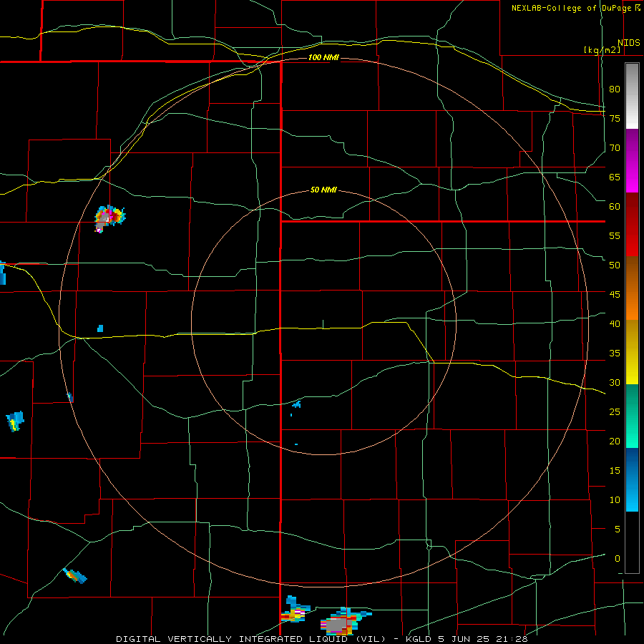Click the 45 value on the scale
Screen dimensions: 644x644
(x=615, y=295)
